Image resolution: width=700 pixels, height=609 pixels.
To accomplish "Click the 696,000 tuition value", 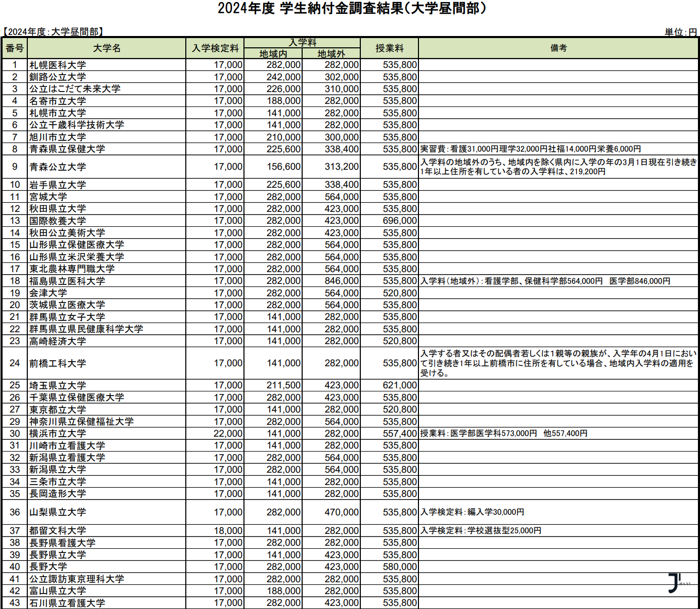I will (x=399, y=221).
